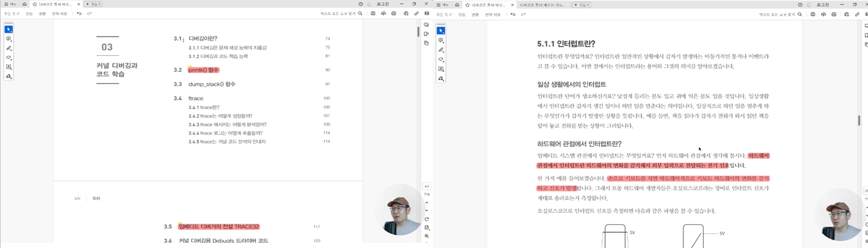Screen dimensions: 868x248
Task: Search text or tools in left window
Action: click(x=342, y=13)
